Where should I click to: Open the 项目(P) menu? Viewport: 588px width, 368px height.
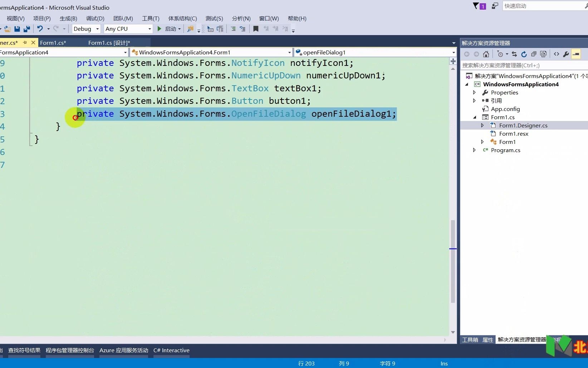[x=42, y=19]
